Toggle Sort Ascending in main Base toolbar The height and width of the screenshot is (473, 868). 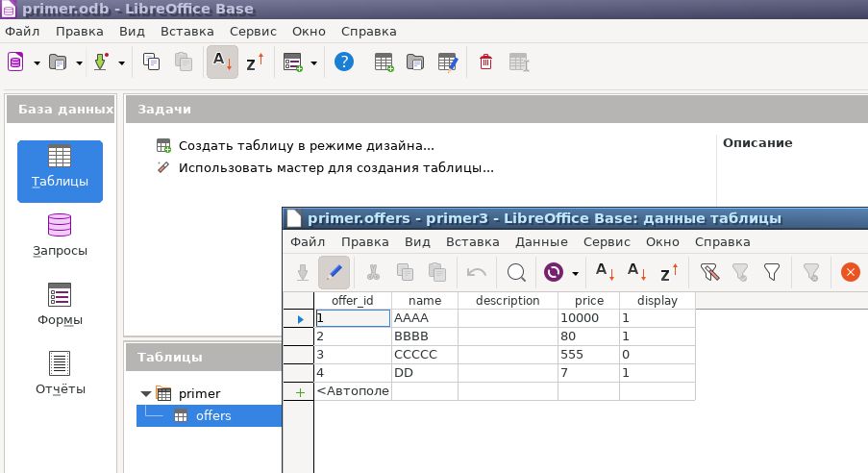[223, 62]
